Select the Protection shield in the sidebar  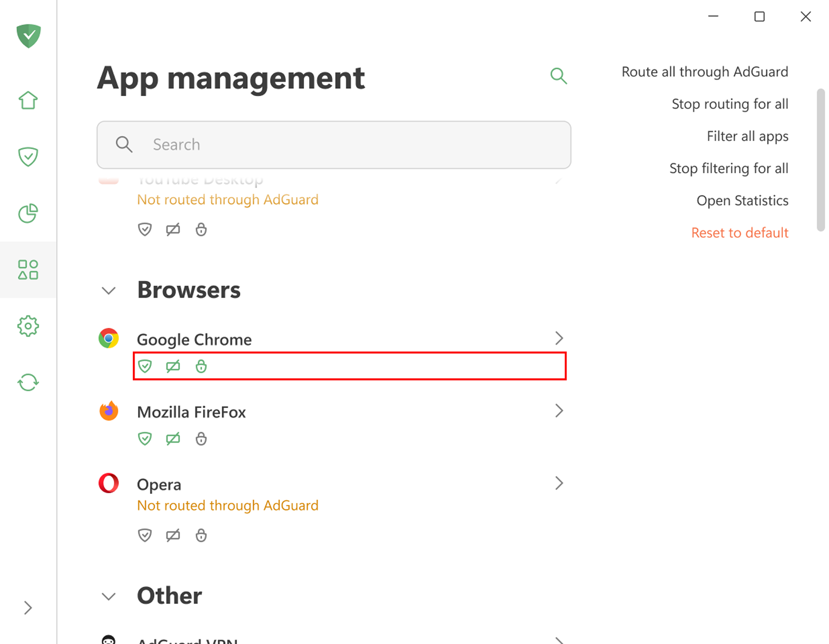(x=28, y=157)
